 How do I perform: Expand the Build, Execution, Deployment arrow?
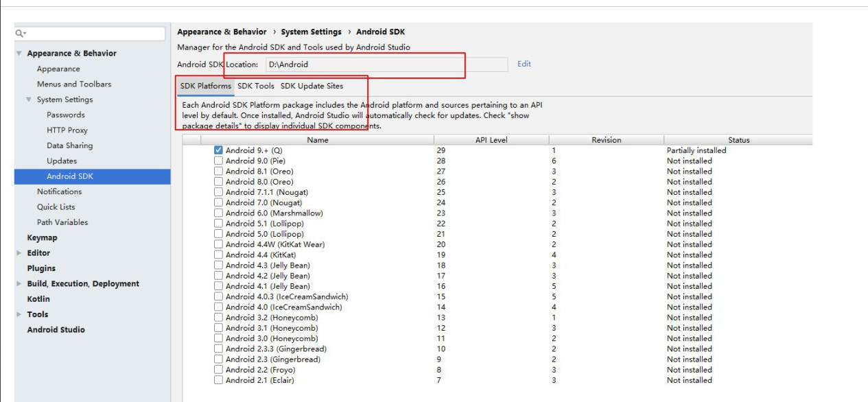pyautogui.click(x=19, y=284)
